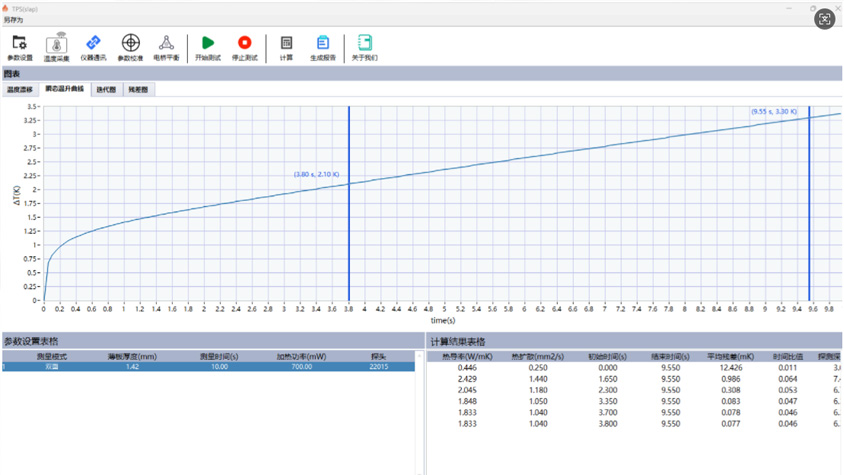This screenshot has width=844, height=475.
Task: Click the 结束时间(s) column header
Action: pyautogui.click(x=671, y=357)
